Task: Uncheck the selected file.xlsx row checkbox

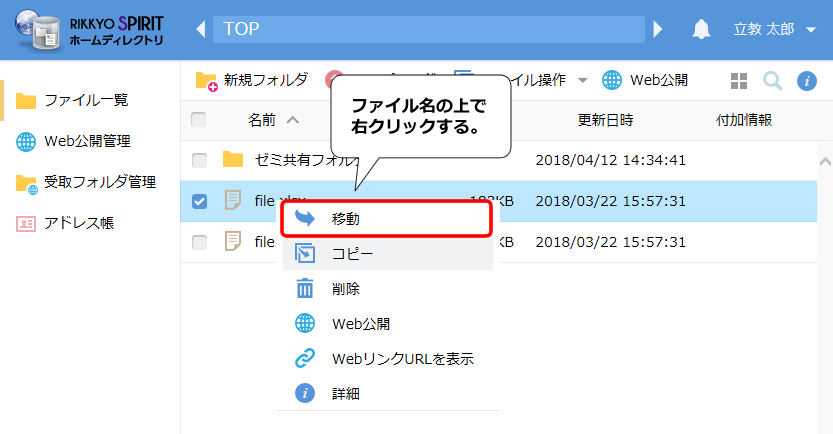Action: pyautogui.click(x=199, y=201)
